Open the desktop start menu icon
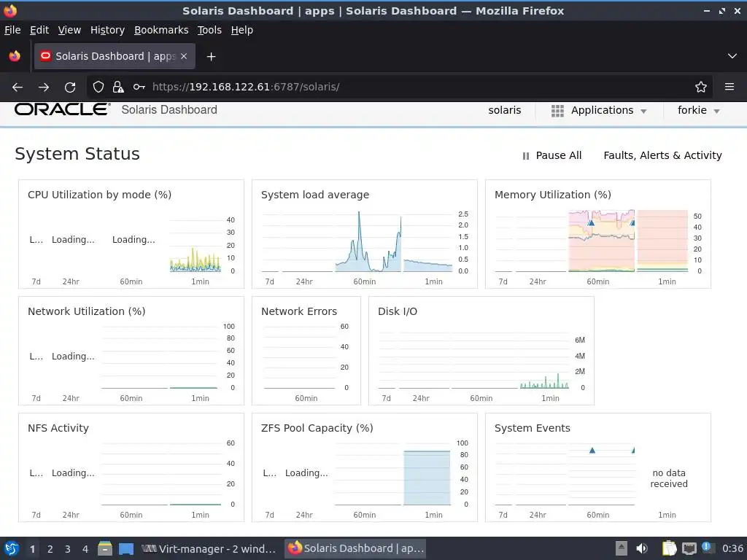 (12, 548)
